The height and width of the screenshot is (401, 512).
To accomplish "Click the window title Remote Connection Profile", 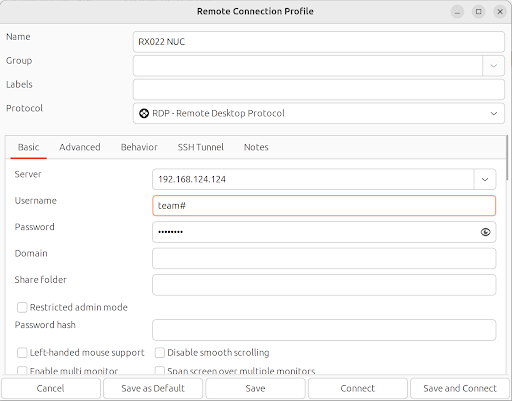I will 255,11.
